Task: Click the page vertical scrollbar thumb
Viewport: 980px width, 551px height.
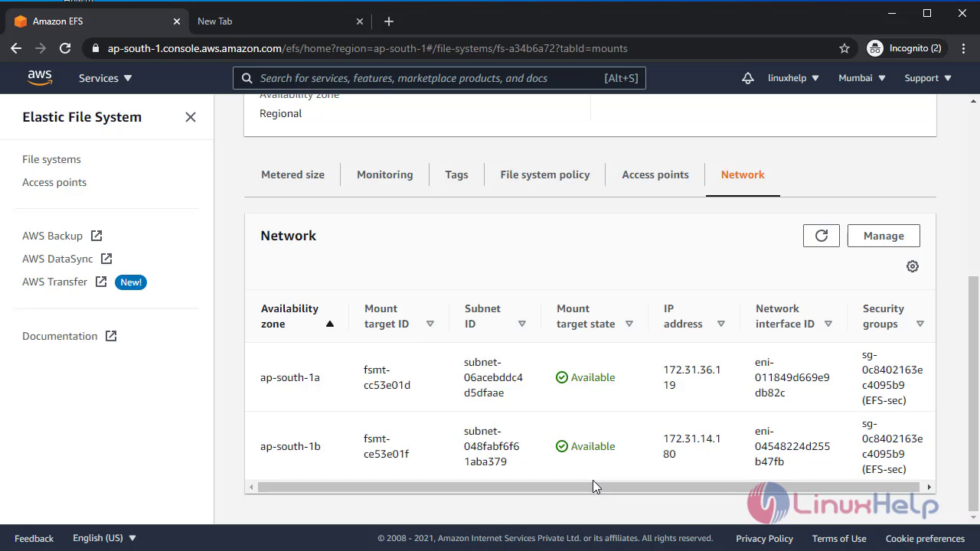Action: coord(973,394)
